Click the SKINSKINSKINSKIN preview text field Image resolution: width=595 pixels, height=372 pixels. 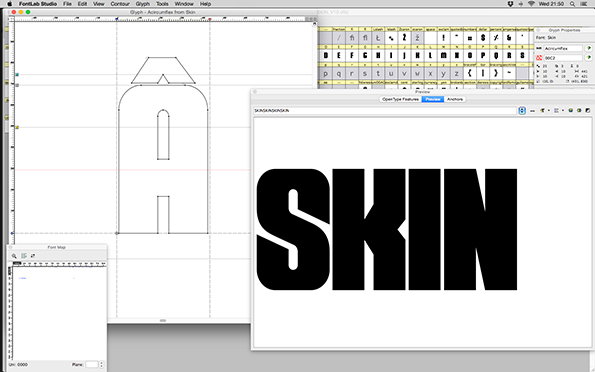click(x=385, y=110)
